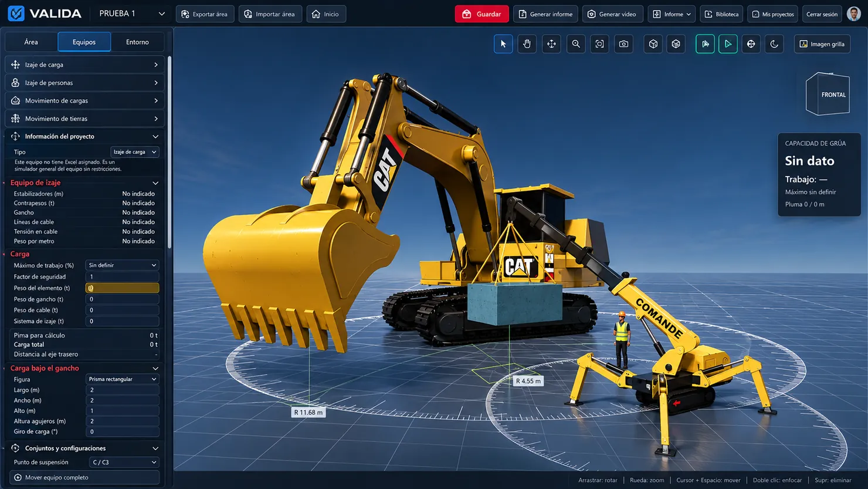This screenshot has width=868, height=489.
Task: Click Generar informe button
Action: tap(545, 14)
